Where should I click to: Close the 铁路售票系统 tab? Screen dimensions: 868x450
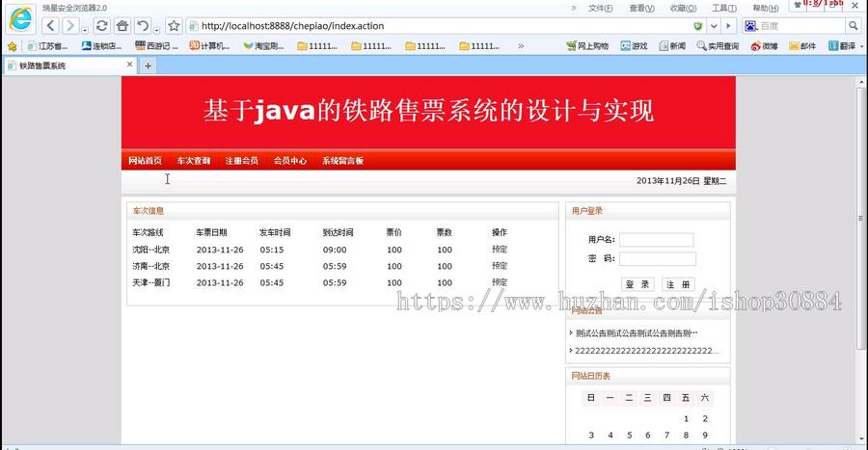pyautogui.click(x=129, y=65)
